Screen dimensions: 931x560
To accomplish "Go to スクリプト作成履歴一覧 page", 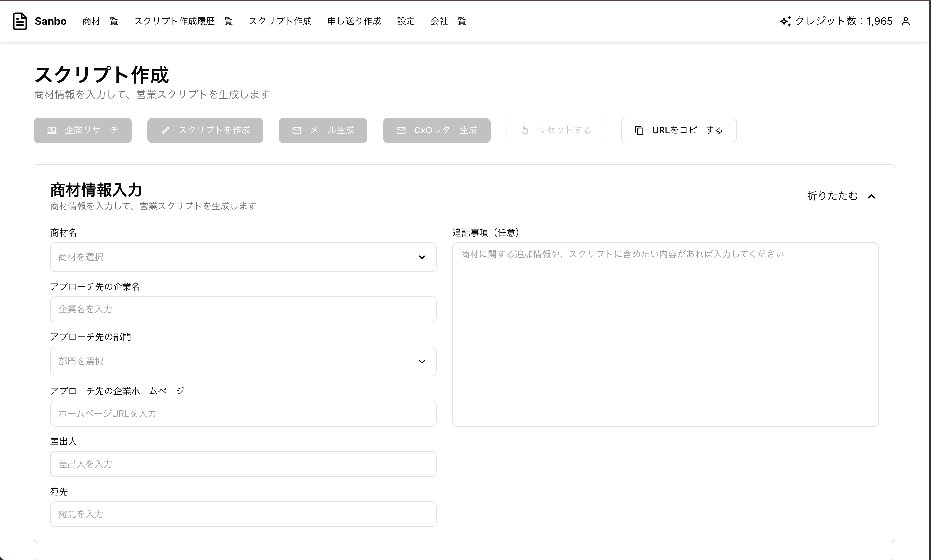I will [x=183, y=21].
